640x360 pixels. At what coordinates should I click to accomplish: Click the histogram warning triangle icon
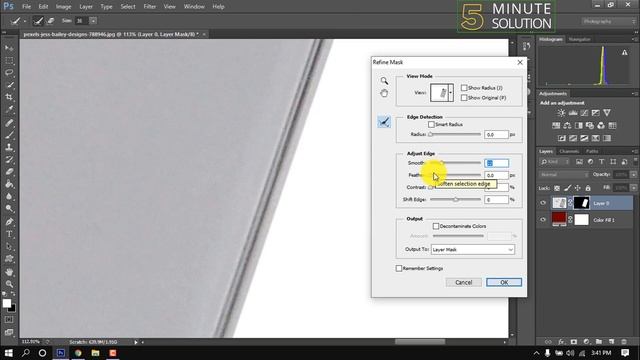(x=624, y=52)
